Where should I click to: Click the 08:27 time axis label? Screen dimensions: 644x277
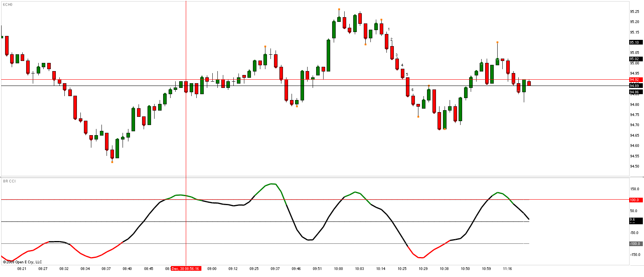tap(43, 269)
